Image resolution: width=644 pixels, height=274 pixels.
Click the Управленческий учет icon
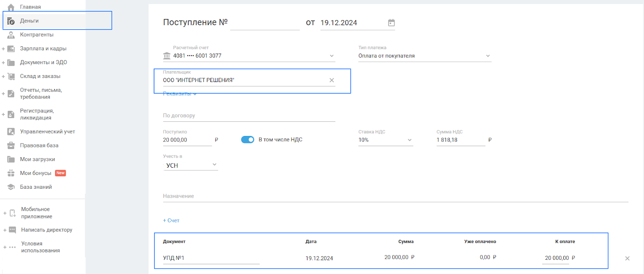(x=11, y=132)
